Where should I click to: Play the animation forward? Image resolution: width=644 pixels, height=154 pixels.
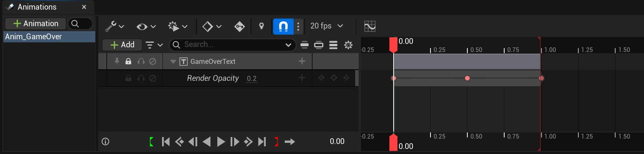click(221, 142)
